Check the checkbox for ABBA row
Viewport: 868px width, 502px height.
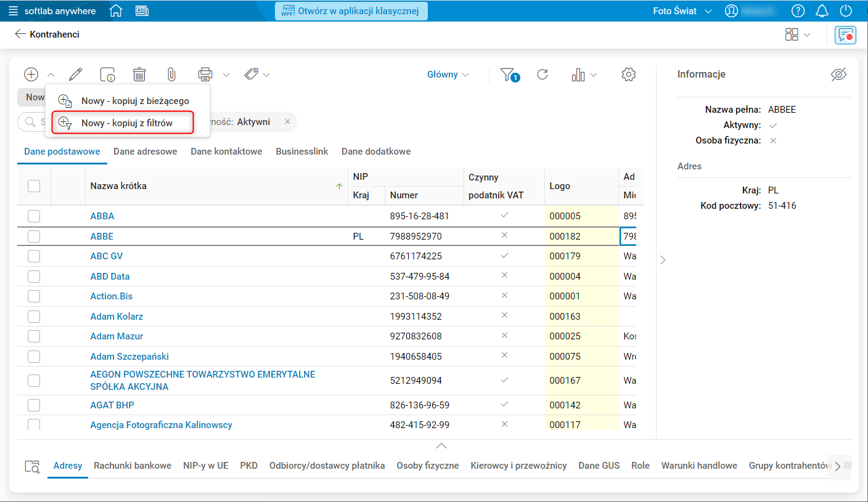[x=34, y=216]
